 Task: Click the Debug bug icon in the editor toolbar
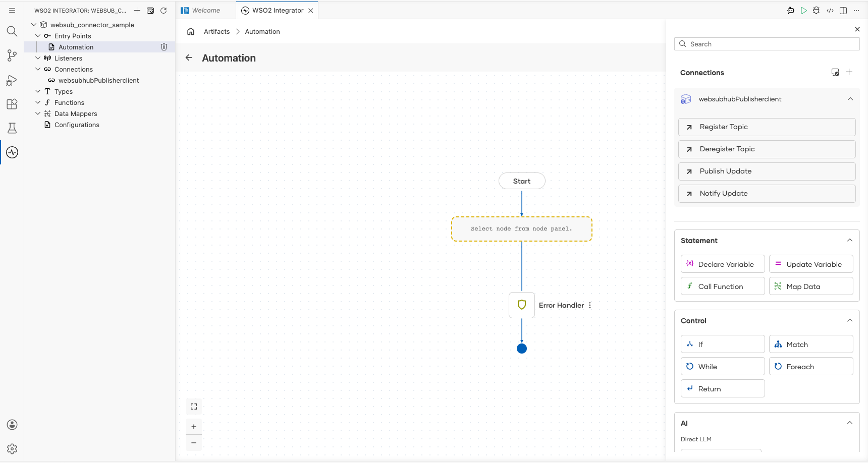tap(817, 10)
